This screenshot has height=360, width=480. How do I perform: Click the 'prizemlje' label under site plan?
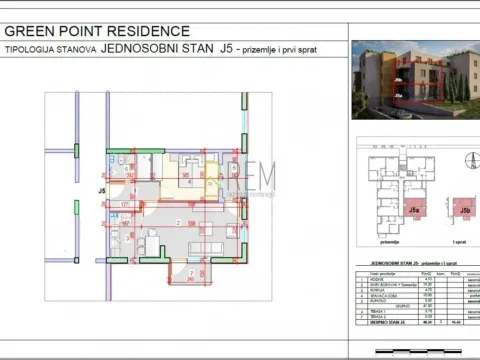(389, 242)
